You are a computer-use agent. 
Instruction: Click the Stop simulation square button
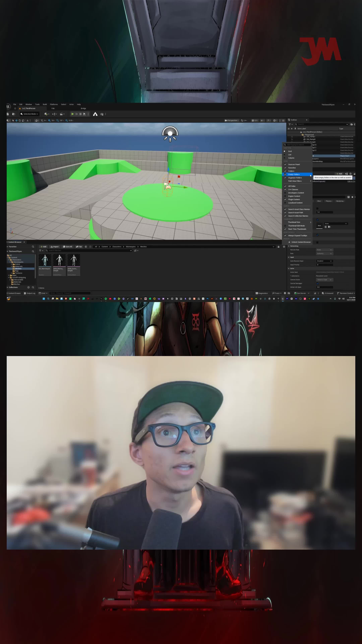pyautogui.click(x=80, y=114)
